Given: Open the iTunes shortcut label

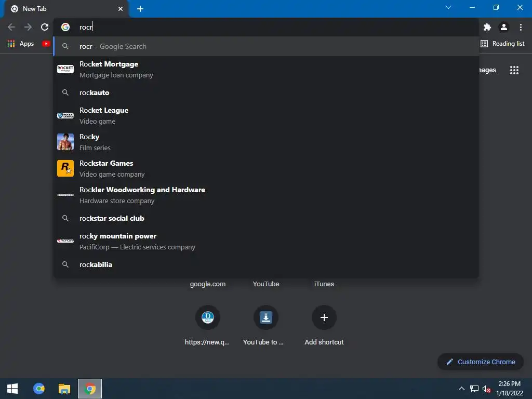Looking at the screenshot, I should click(324, 284).
